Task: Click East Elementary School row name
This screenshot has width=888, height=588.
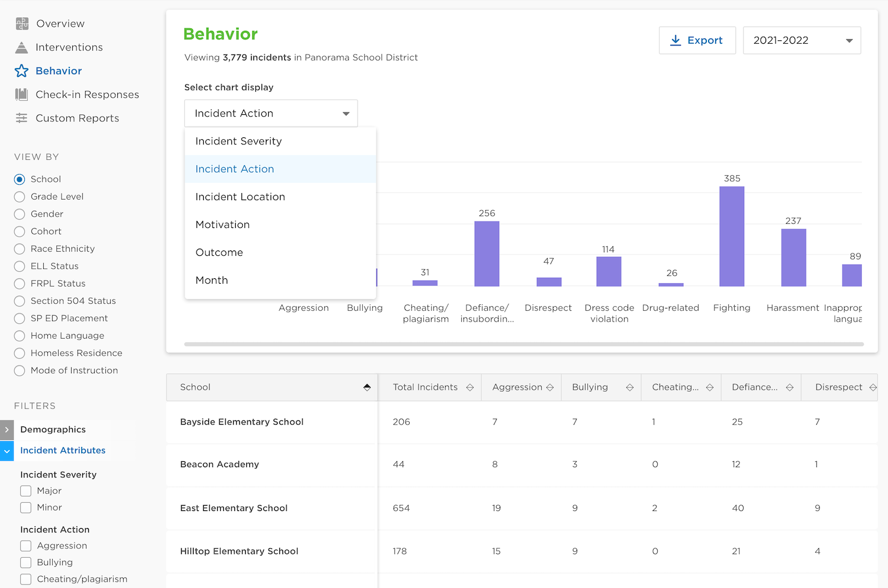Action: [x=234, y=508]
